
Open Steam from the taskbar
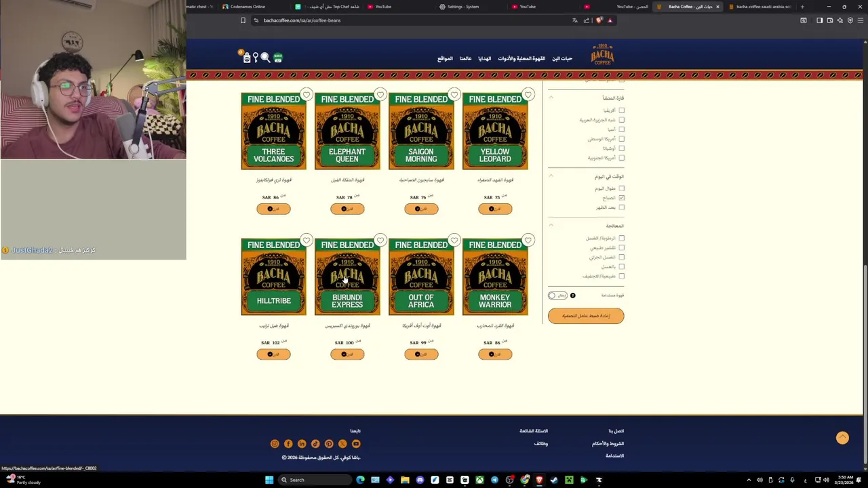click(554, 480)
